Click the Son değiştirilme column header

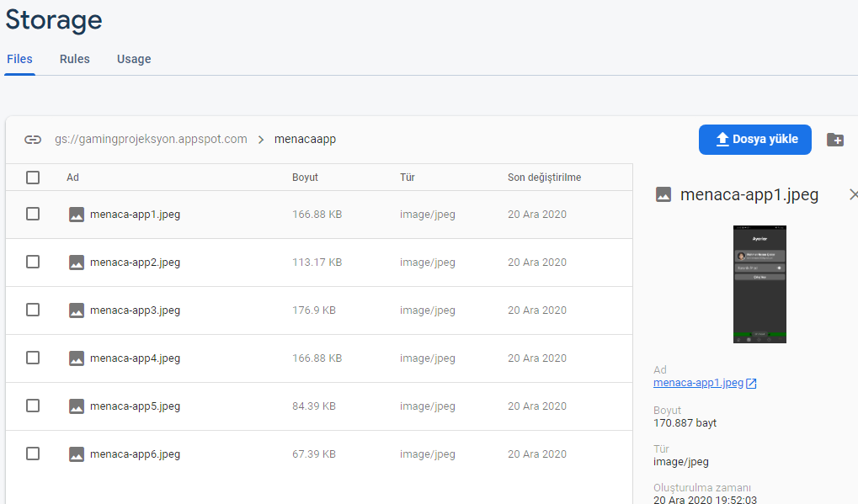pos(544,177)
